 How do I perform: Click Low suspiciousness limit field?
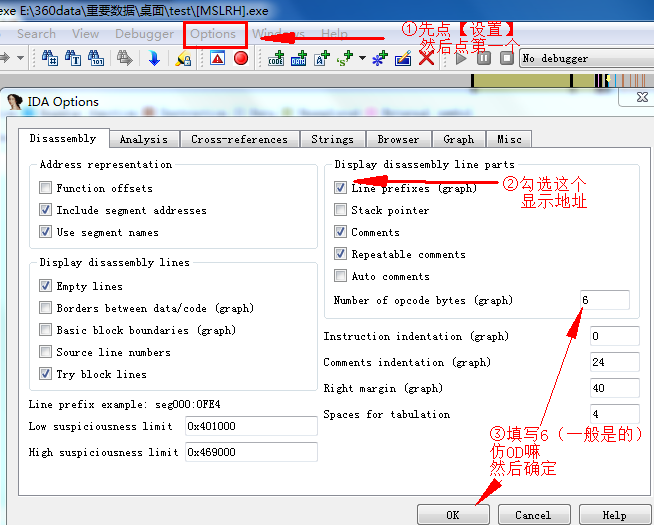251,426
